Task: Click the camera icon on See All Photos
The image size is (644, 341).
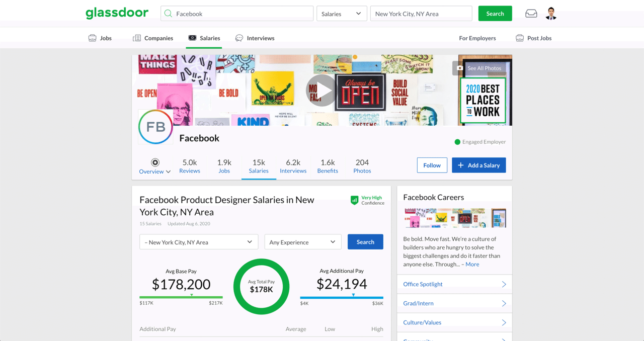Action: pos(460,68)
